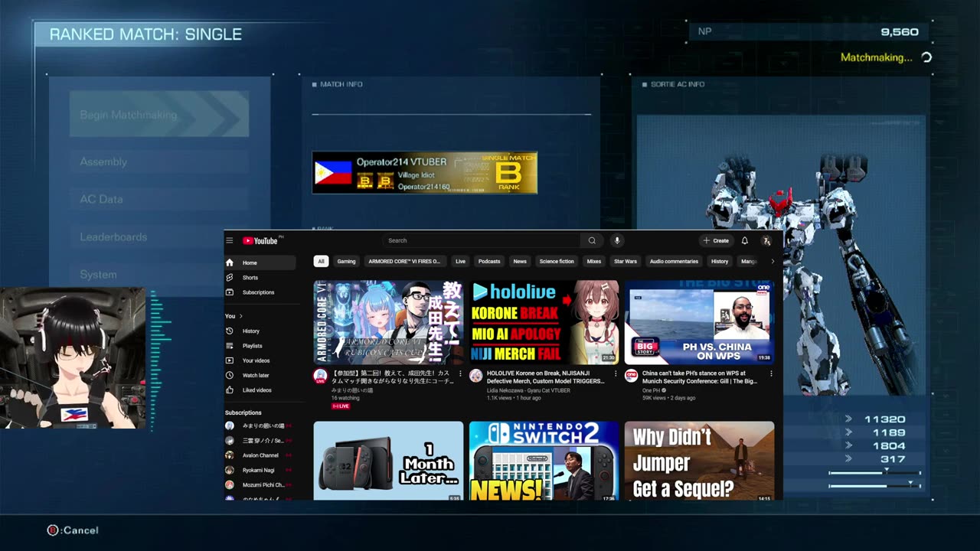980x551 pixels.
Task: Click the YouTube search field
Action: (x=481, y=240)
